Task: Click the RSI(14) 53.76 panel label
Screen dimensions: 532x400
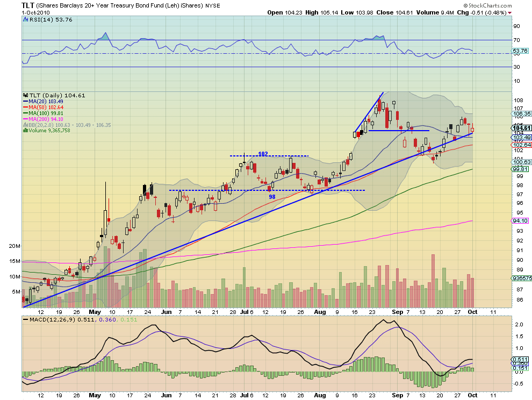Action: point(51,20)
